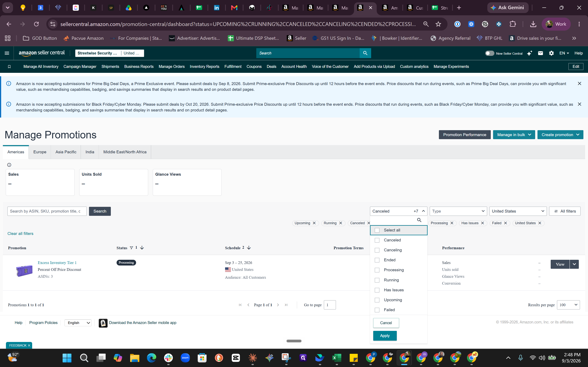The image size is (588, 367).
Task: Check the Has Issues checkbox
Action: [377, 290]
